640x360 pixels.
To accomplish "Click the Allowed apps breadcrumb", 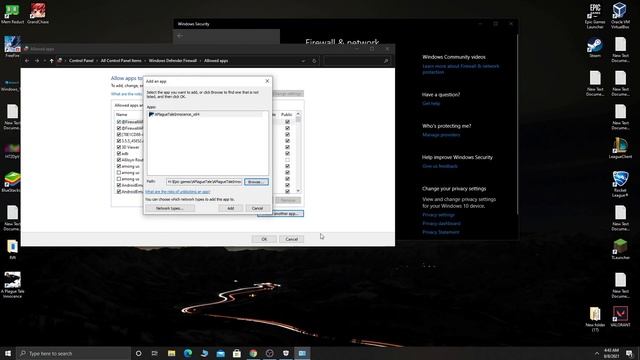I will (216, 60).
